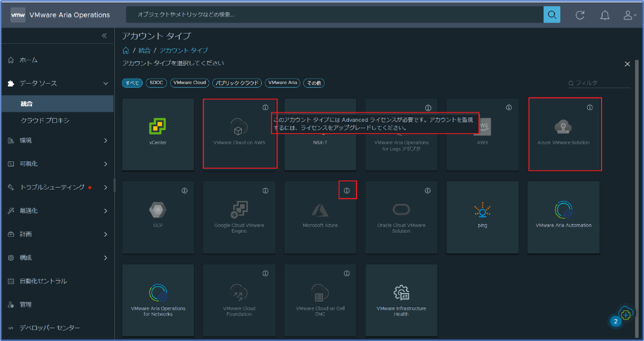The width and height of the screenshot is (644, 341).
Task: Collapse the データ ソース section
Action: point(106,83)
